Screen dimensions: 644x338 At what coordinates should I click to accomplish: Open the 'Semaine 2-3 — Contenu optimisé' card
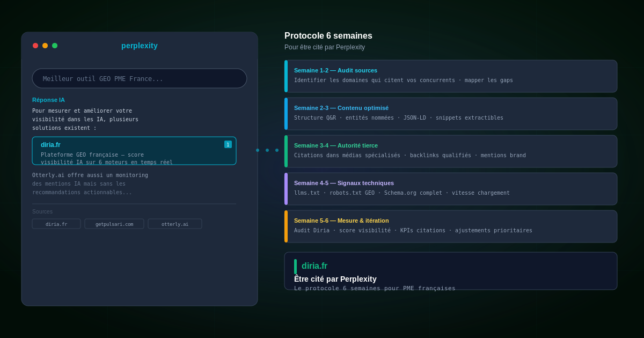pyautogui.click(x=451, y=114)
